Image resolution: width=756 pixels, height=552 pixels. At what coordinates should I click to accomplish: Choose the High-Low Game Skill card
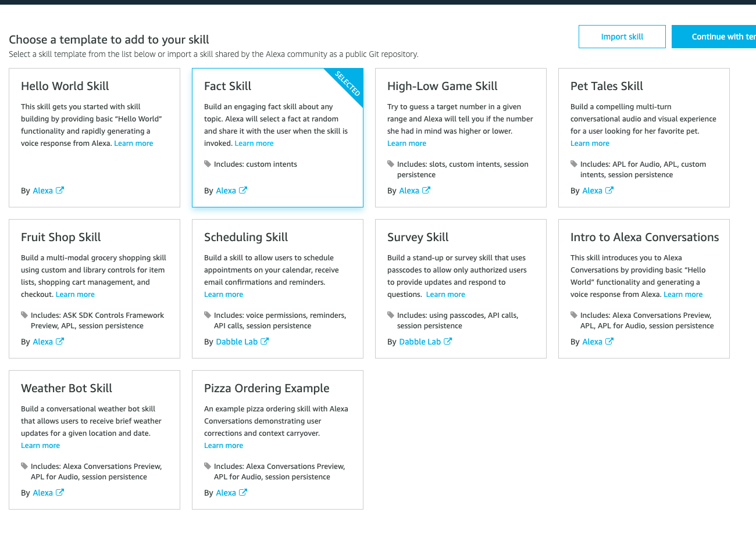click(x=461, y=138)
